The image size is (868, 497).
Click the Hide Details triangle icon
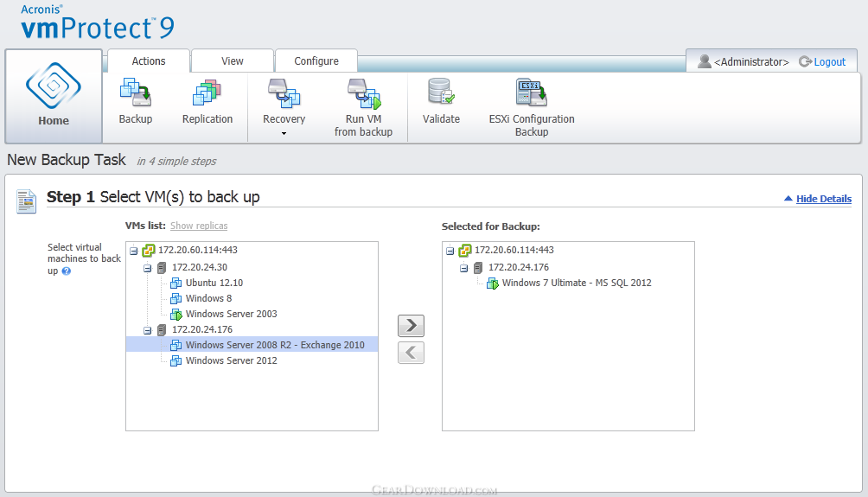tap(788, 198)
